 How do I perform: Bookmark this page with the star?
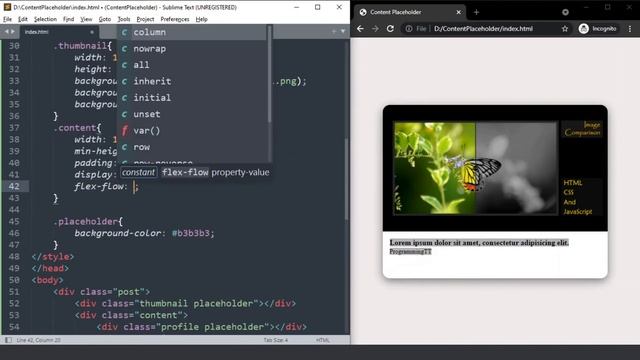[x=565, y=29]
